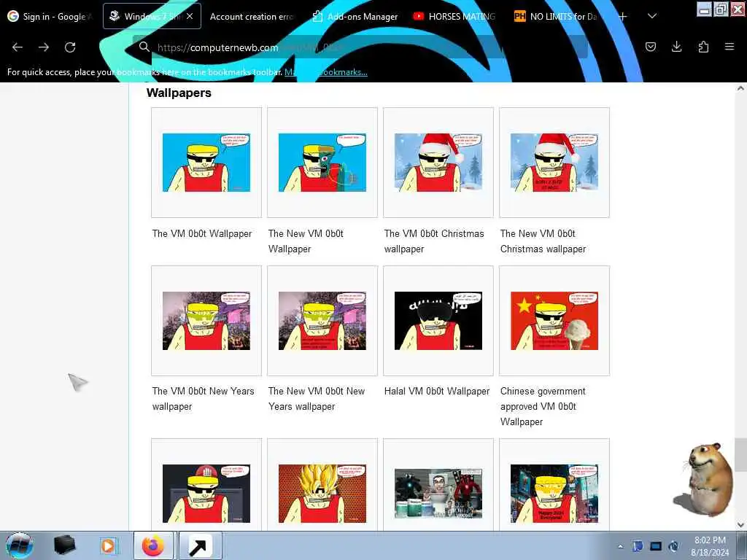Click the blue tray icon beside the arrow
Viewport: 747px width, 560px height.
point(638,546)
